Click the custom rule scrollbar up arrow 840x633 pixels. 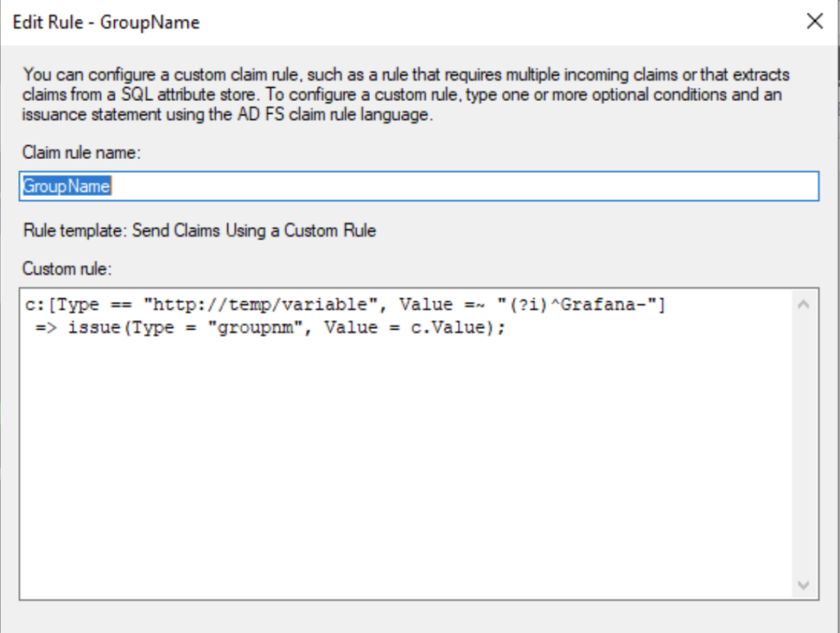804,305
